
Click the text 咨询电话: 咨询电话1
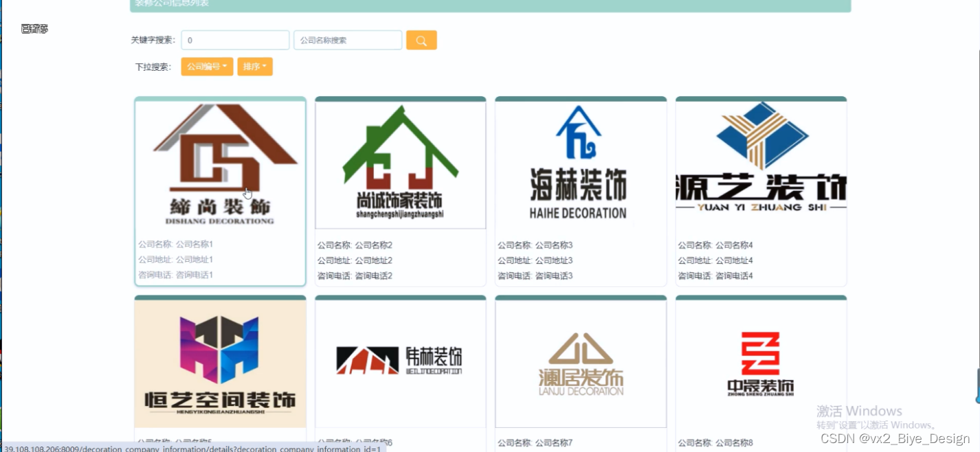click(176, 275)
